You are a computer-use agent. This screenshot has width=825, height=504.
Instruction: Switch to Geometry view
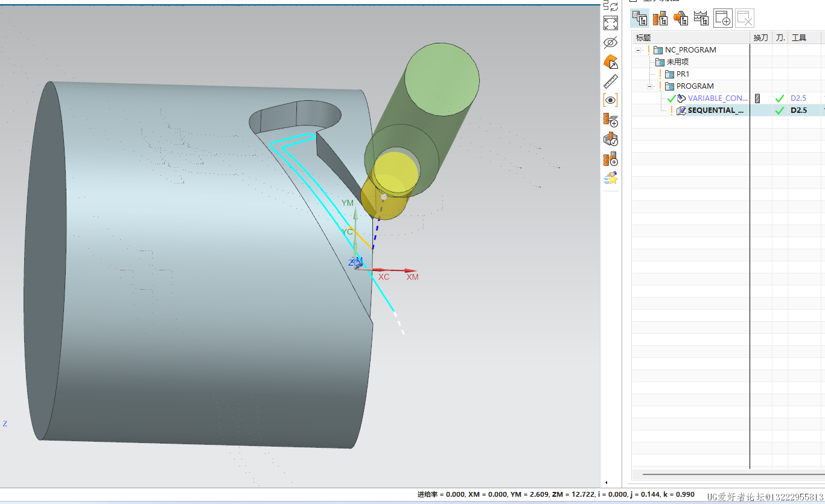tap(681, 18)
